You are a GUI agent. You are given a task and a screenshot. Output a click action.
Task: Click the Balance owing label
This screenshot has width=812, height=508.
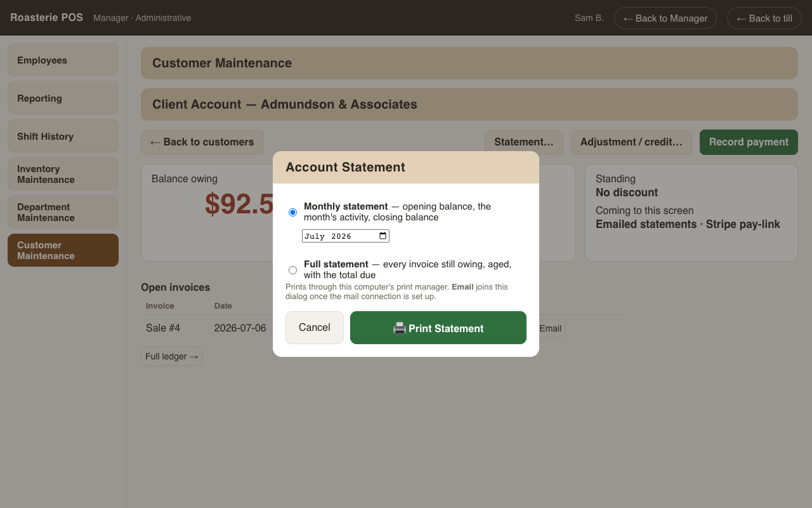[x=185, y=179]
